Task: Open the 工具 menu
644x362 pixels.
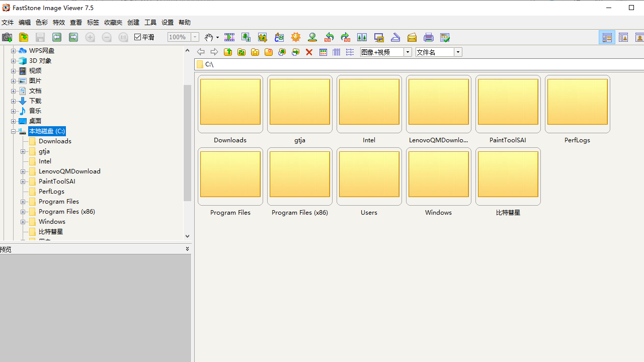Action: pos(150,23)
